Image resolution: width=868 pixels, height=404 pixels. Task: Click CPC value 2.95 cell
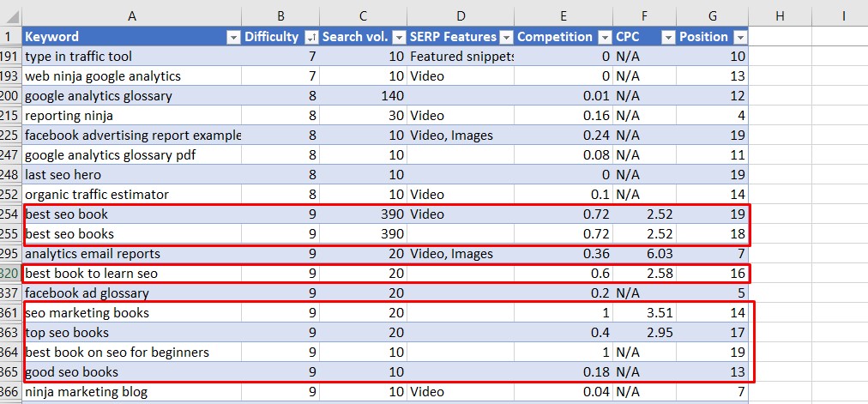pos(644,333)
